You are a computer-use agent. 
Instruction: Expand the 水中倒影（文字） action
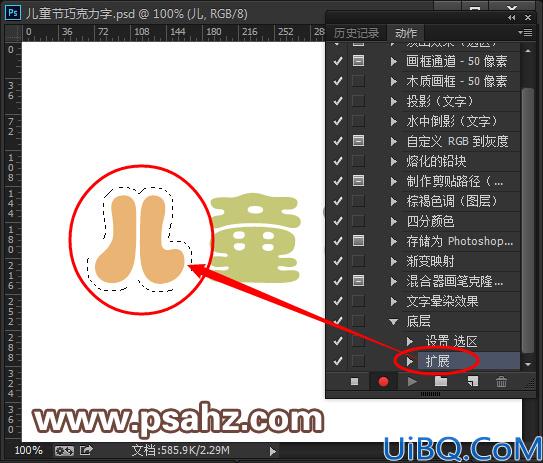(393, 122)
